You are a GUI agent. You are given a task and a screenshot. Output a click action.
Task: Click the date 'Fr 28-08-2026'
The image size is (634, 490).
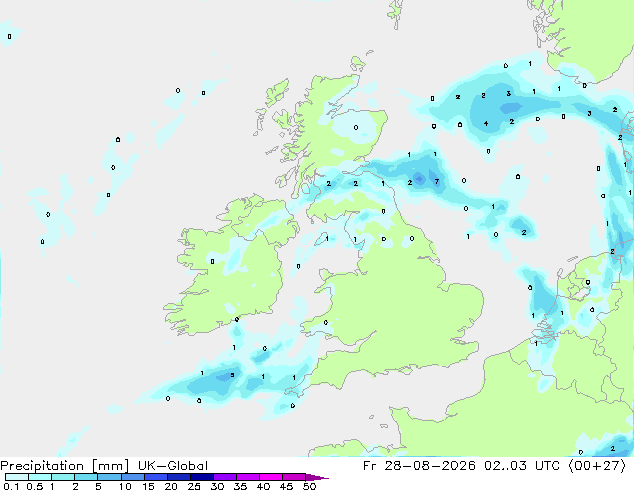click(419, 466)
